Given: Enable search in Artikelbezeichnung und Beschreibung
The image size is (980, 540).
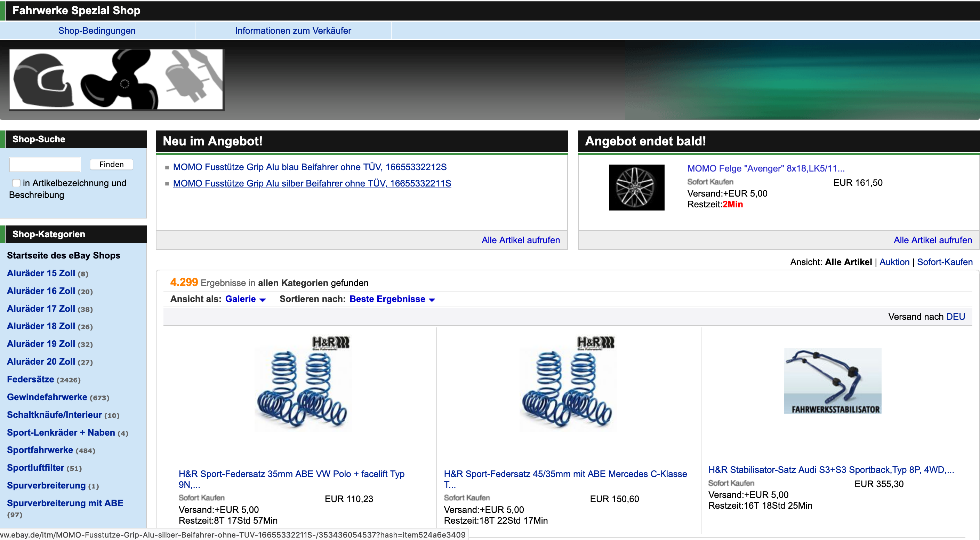Looking at the screenshot, I should tap(16, 183).
